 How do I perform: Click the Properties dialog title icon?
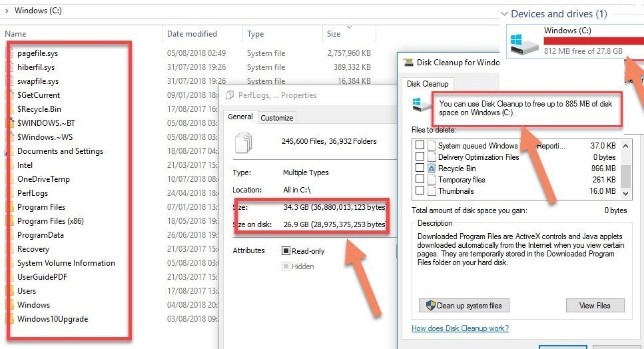tap(230, 95)
